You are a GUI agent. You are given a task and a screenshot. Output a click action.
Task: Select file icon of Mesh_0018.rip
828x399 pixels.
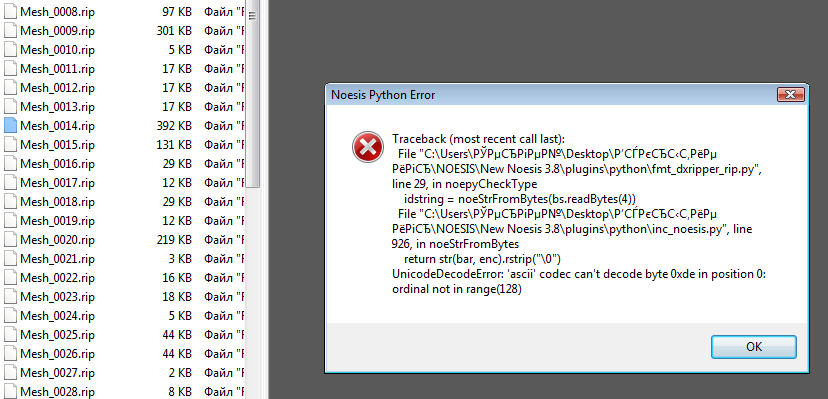[x=11, y=202]
